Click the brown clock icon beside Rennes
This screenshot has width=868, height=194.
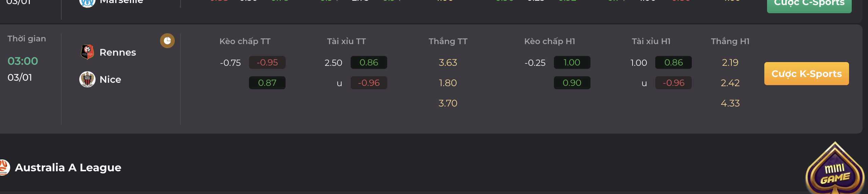167,41
